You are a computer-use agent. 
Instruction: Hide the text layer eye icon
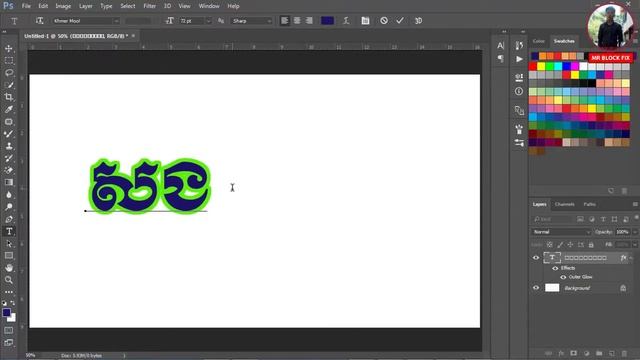coord(536,258)
